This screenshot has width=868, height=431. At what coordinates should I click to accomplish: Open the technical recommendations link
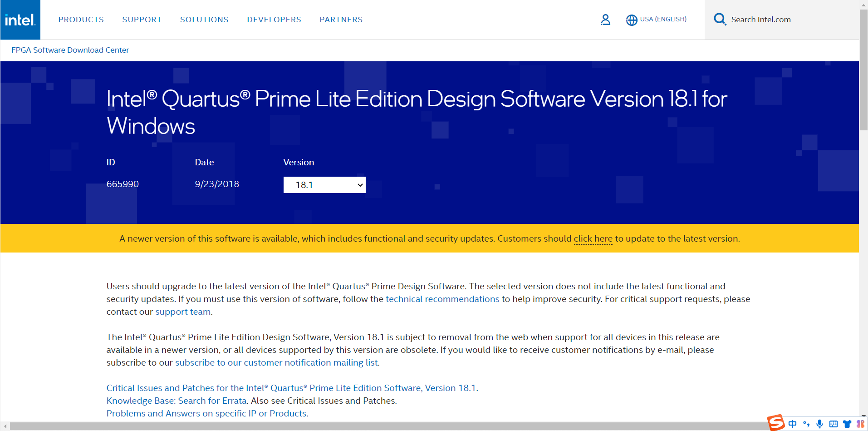(x=442, y=299)
